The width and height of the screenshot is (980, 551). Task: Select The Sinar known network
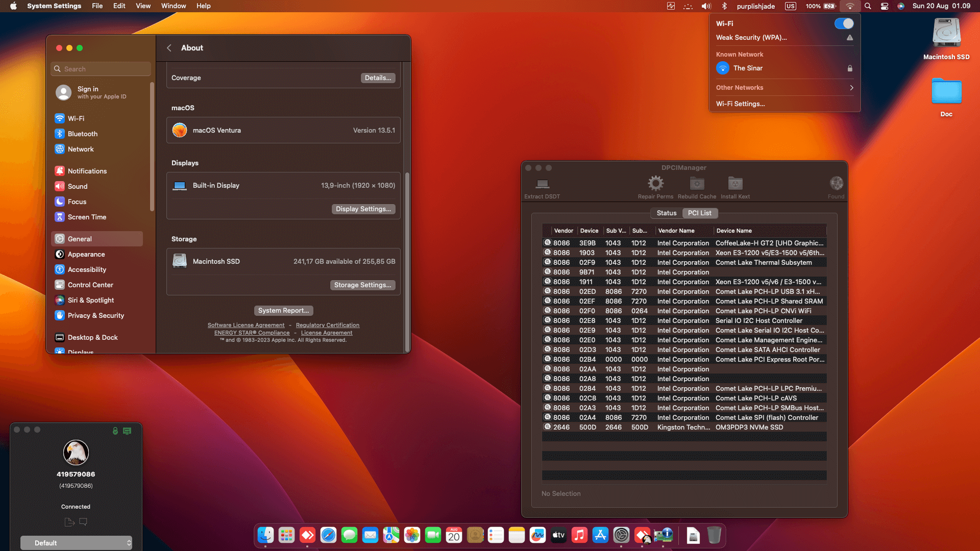pyautogui.click(x=785, y=68)
